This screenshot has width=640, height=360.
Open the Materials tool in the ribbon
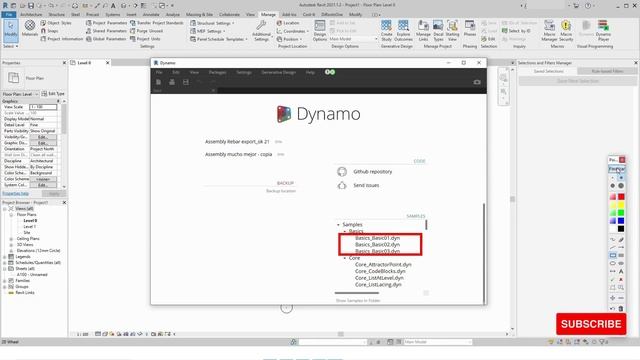click(29, 29)
